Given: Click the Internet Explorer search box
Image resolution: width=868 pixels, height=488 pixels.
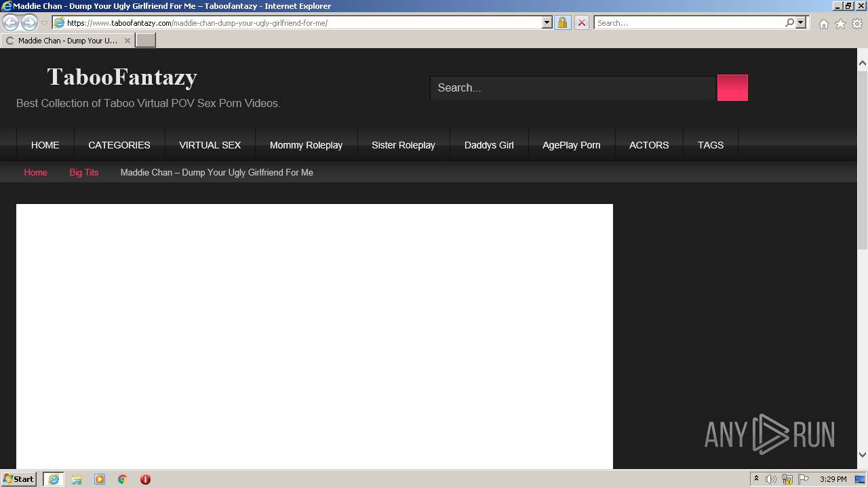Looking at the screenshot, I should pos(688,23).
